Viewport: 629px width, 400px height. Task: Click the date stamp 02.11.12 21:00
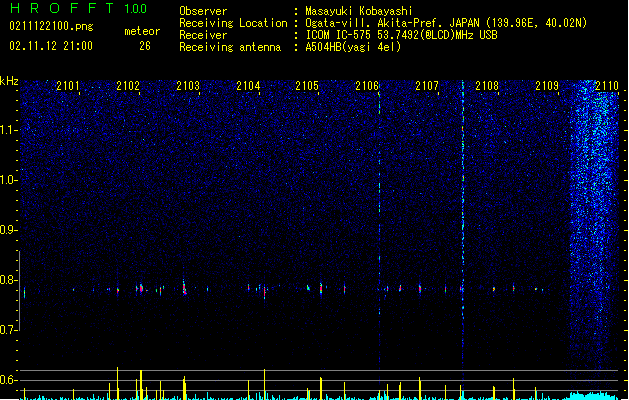[51, 46]
